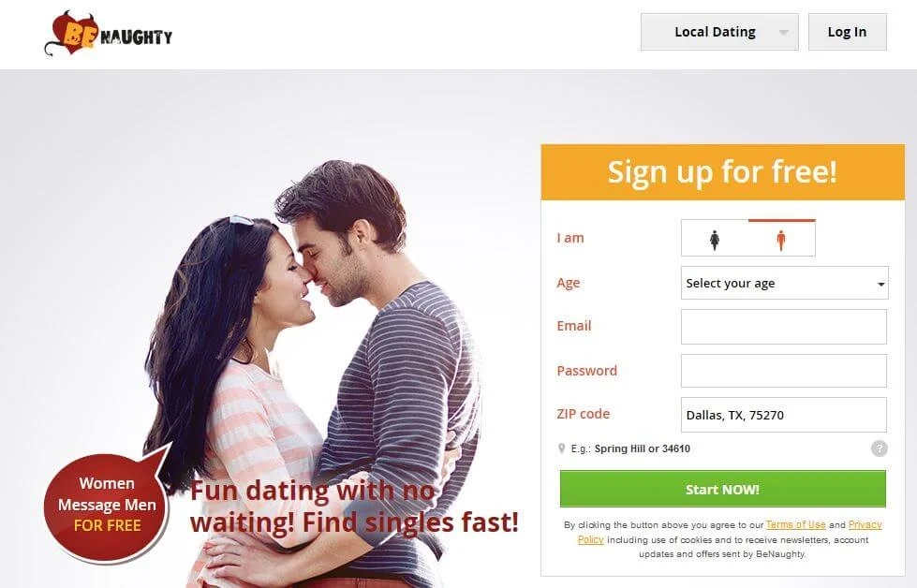Click the BeNaughty heart logo
This screenshot has width=917, height=588.
click(109, 35)
